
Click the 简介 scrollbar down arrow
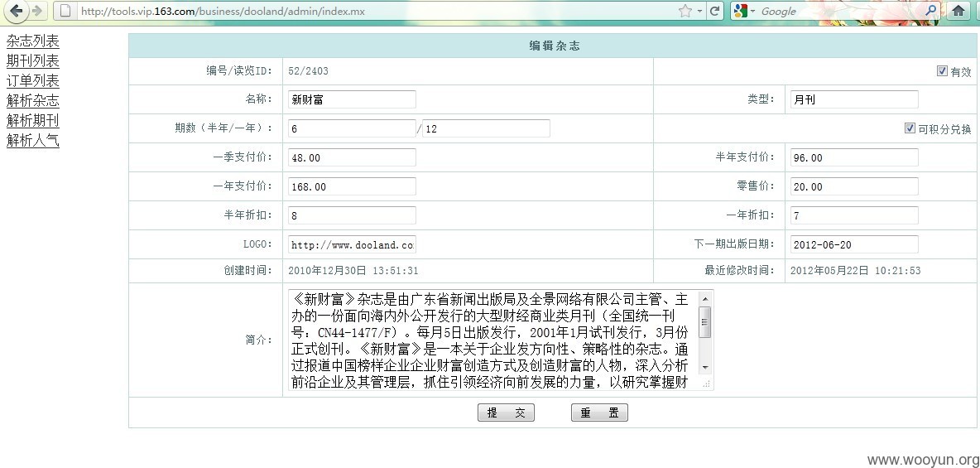[705, 368]
